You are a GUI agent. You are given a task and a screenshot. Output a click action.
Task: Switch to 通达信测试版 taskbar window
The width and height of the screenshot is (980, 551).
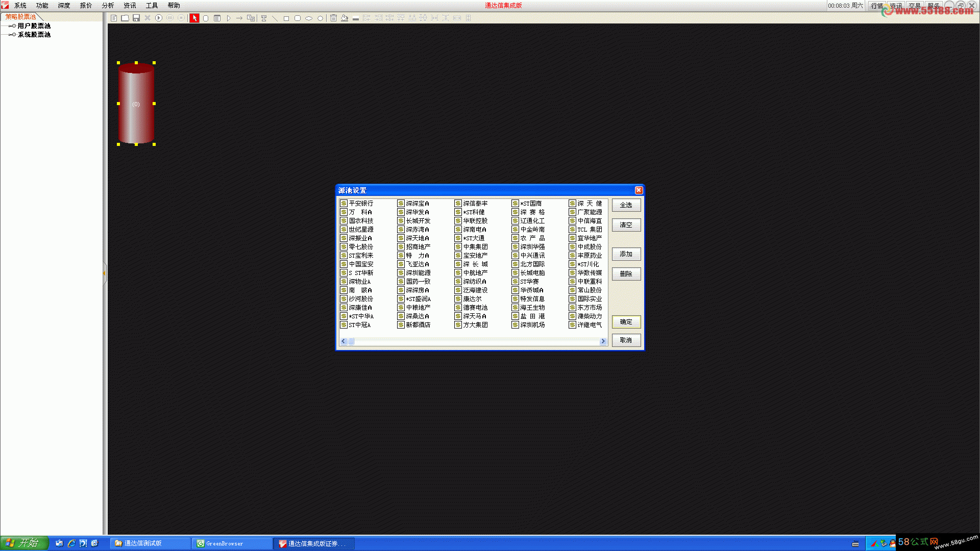(151, 543)
